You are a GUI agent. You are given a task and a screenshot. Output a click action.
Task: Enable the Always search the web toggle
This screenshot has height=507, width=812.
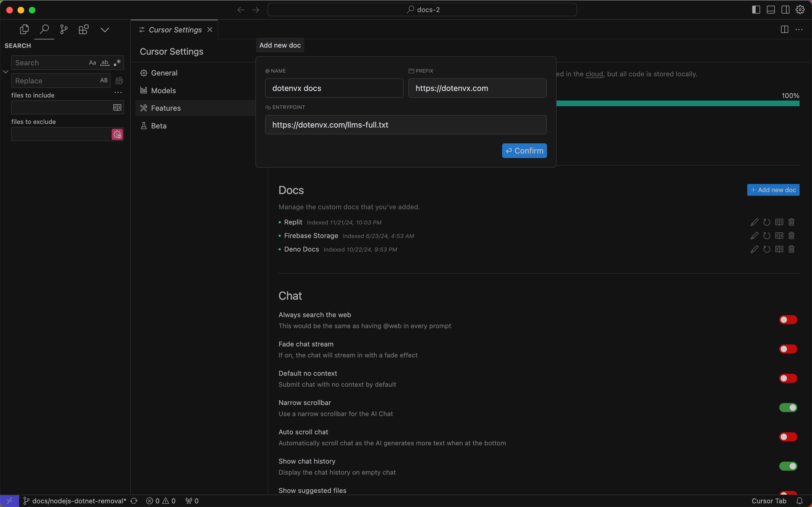[788, 320]
